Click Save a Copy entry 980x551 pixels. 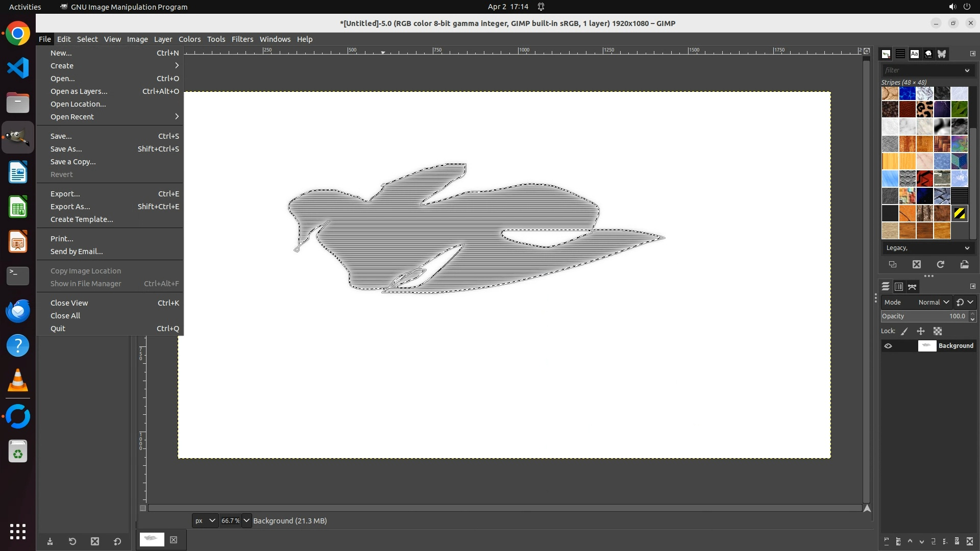click(x=73, y=162)
